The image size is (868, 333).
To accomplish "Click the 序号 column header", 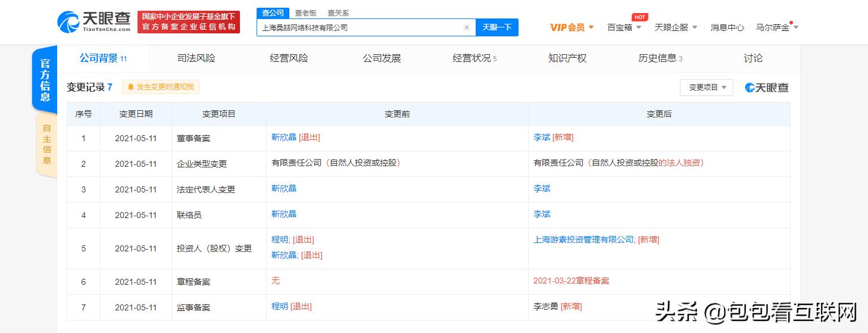I will [83, 114].
